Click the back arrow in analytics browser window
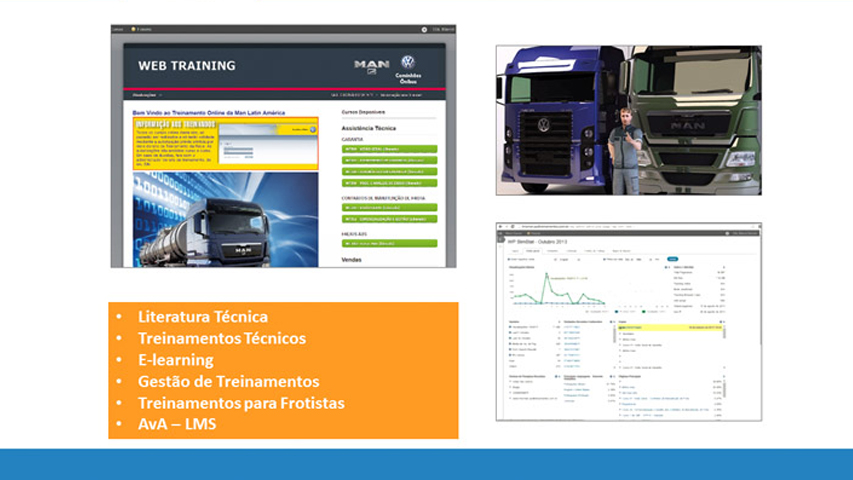853x480 pixels. click(502, 228)
